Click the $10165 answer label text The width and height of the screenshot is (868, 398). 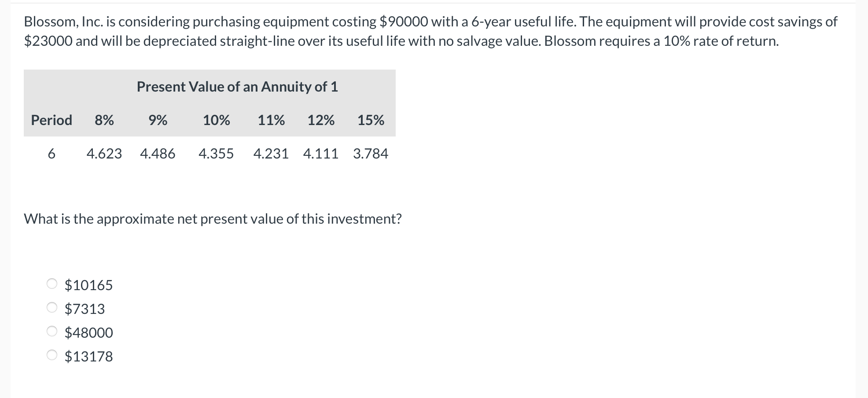(88, 285)
